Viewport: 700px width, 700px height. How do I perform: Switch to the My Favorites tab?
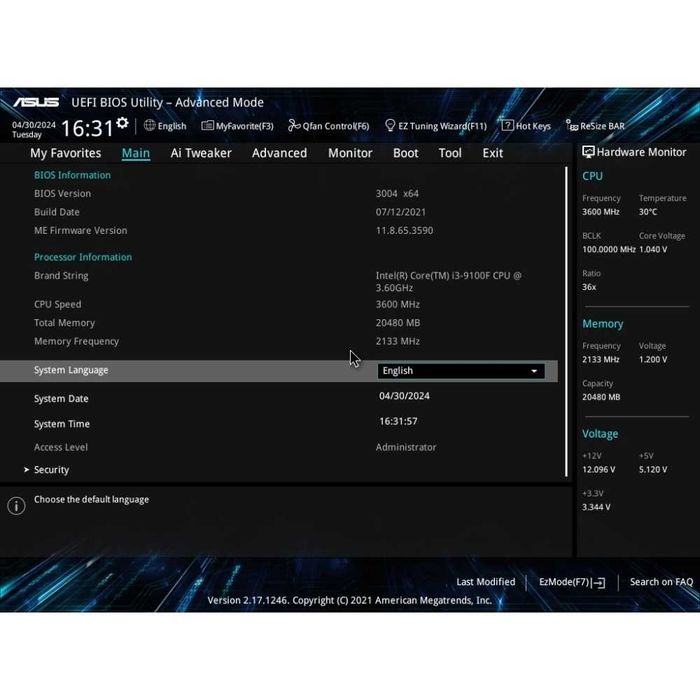tap(66, 153)
